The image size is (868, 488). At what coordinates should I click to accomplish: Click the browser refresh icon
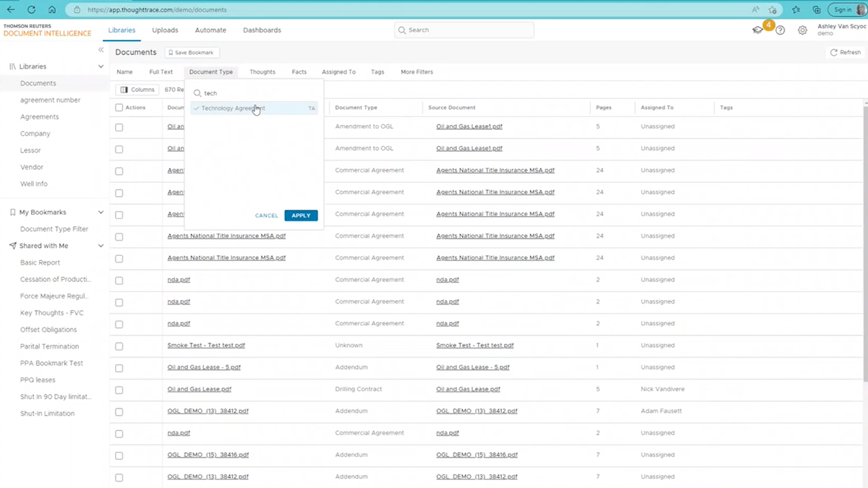pyautogui.click(x=31, y=9)
